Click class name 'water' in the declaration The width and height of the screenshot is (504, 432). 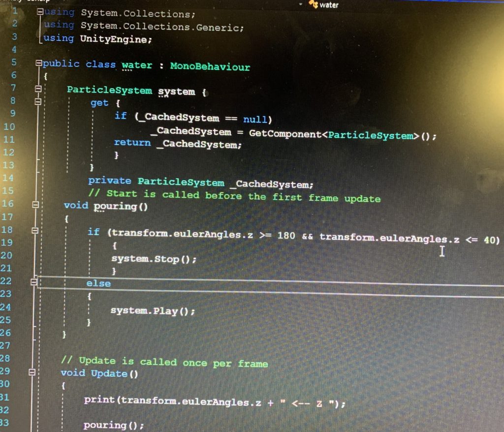[137, 65]
